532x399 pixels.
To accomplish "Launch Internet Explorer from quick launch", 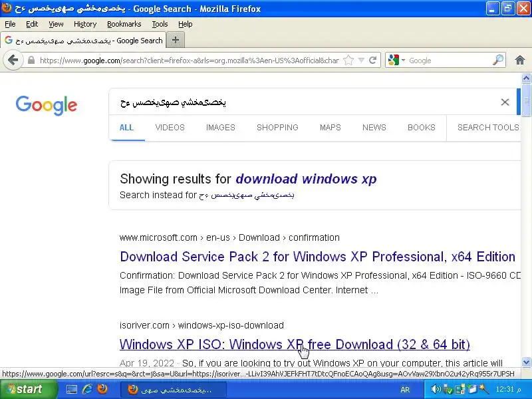I will 87,389.
